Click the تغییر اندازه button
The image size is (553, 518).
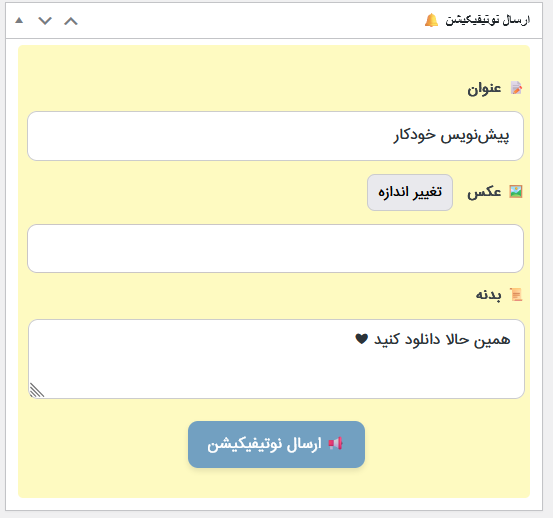tap(410, 193)
